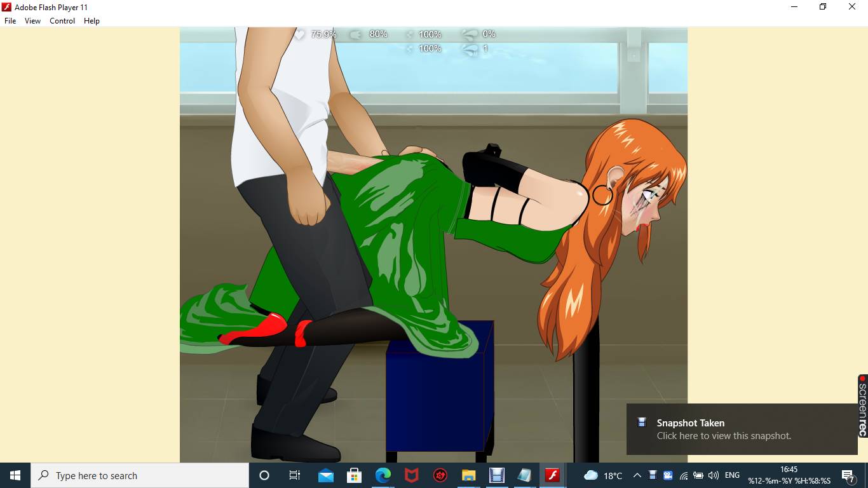The width and height of the screenshot is (868, 488).
Task: Expand the hidden system tray icons
Action: coord(637,475)
